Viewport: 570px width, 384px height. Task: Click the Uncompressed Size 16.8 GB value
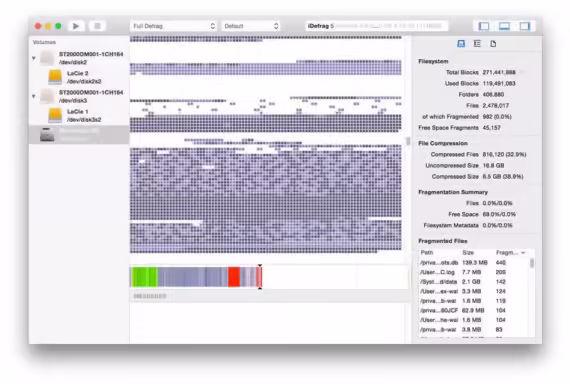[493, 165]
